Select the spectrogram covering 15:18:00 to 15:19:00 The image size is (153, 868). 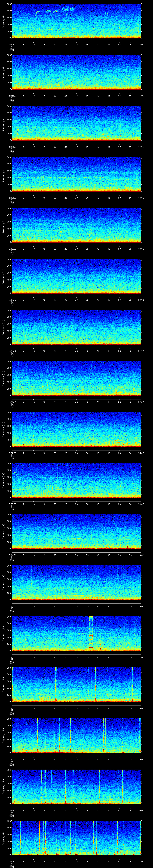point(77,225)
